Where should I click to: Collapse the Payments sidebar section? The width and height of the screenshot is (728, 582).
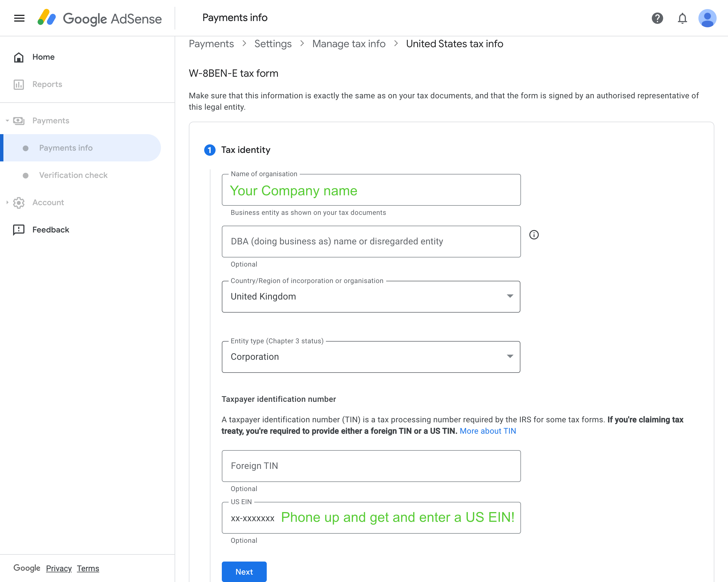7,121
